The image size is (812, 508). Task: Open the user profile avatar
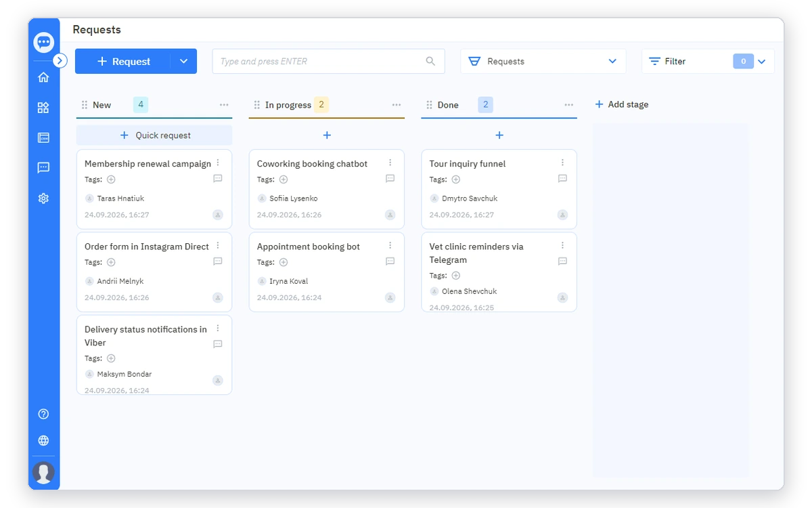[x=44, y=472]
